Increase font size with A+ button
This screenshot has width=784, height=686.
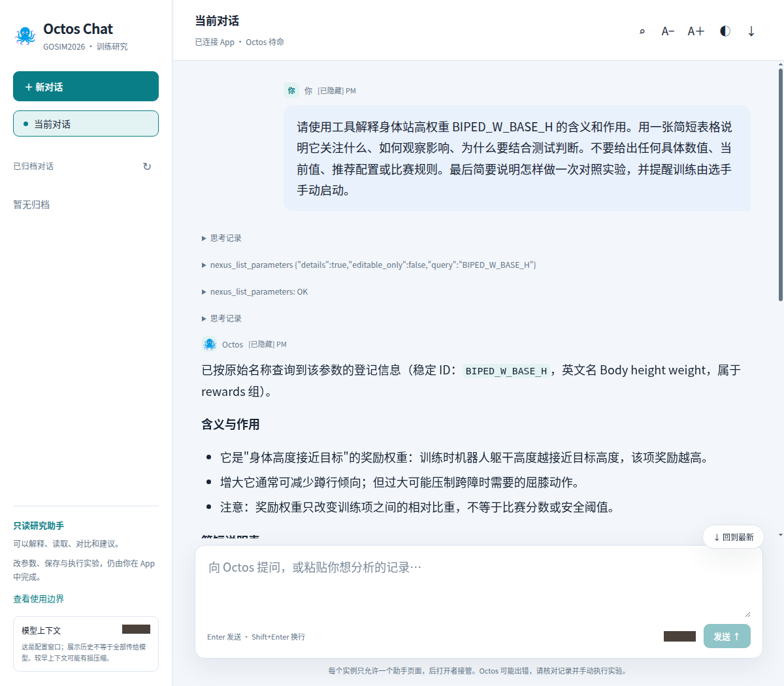coord(696,31)
